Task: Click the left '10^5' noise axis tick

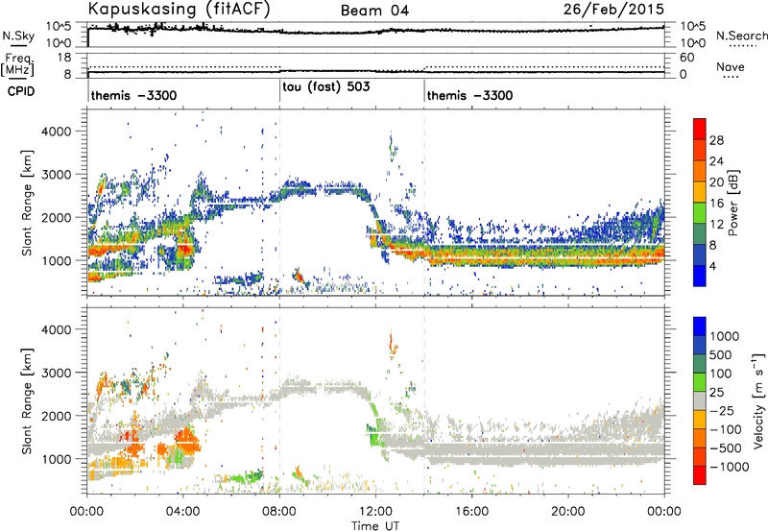Action: tap(59, 26)
